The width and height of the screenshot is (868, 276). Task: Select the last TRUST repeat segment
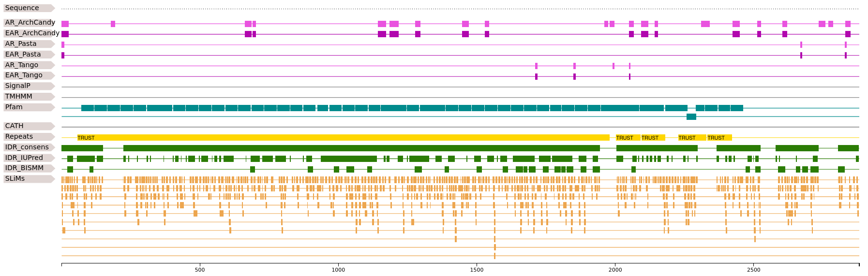719,138
